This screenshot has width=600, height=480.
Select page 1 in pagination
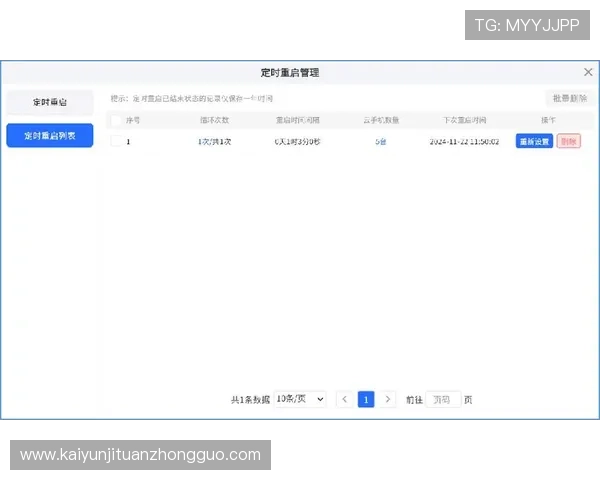tap(366, 399)
